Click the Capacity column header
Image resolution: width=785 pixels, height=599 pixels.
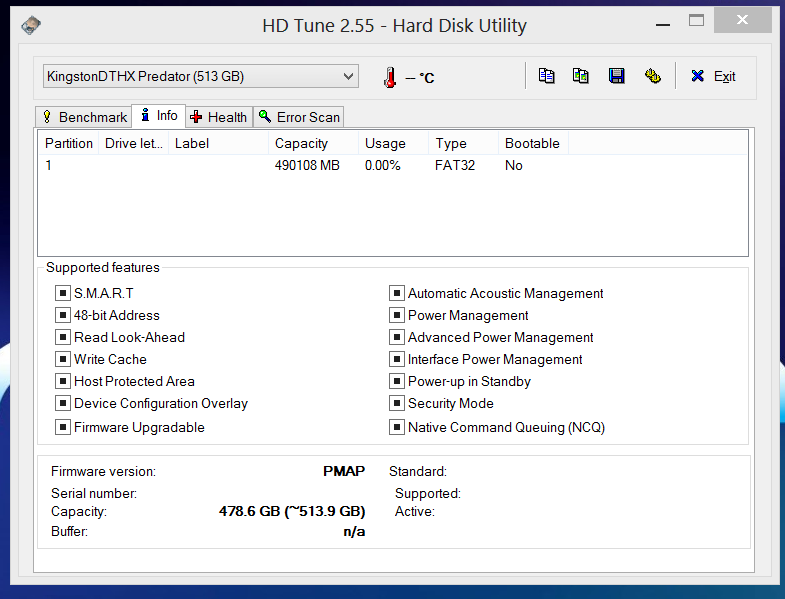[301, 143]
